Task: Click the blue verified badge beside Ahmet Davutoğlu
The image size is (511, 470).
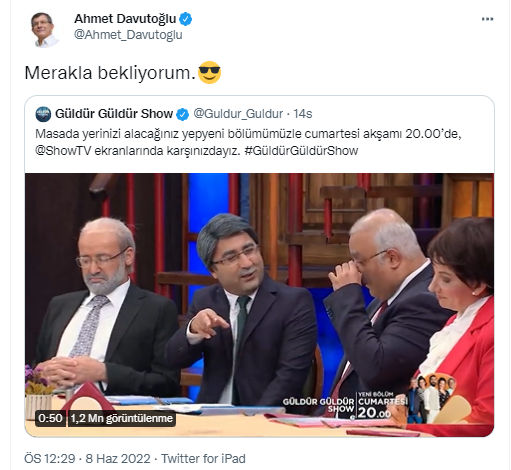Action: click(x=186, y=19)
